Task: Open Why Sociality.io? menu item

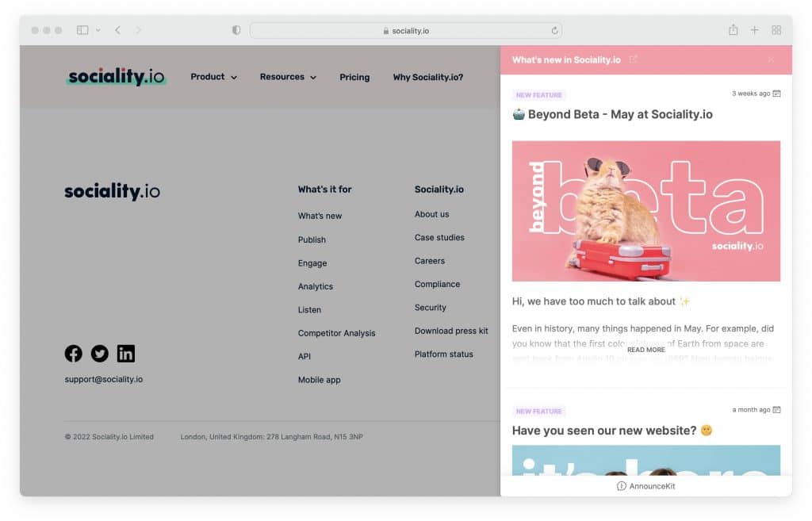Action: [x=427, y=77]
